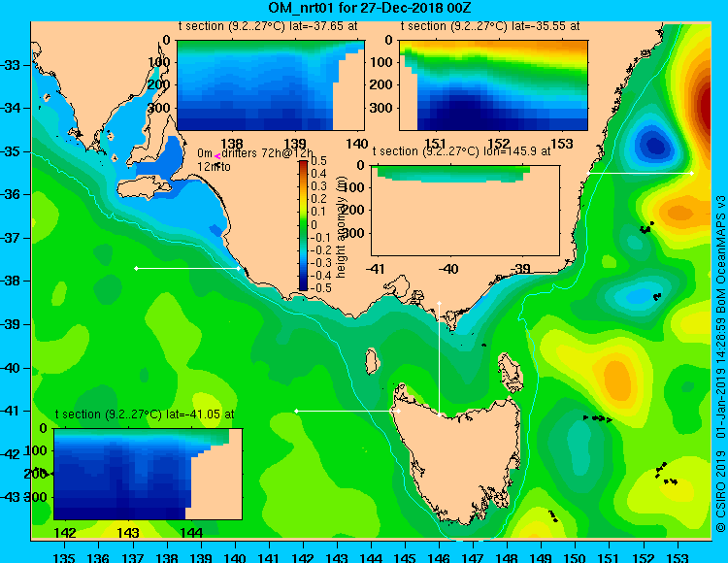Click the 152 label under the lat=-35.55 inset
The width and height of the screenshot is (728, 563).
click(x=499, y=144)
